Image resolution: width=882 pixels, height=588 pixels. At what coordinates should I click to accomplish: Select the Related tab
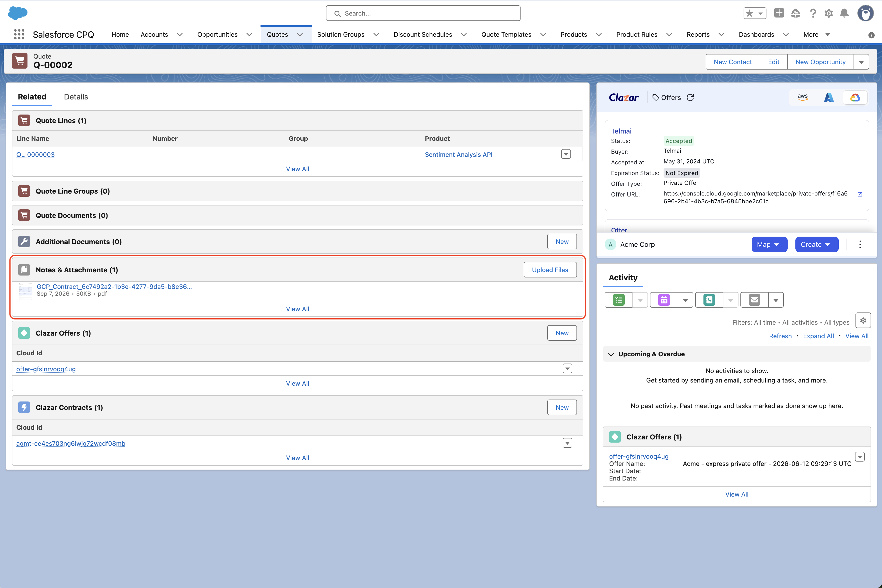tap(32, 97)
